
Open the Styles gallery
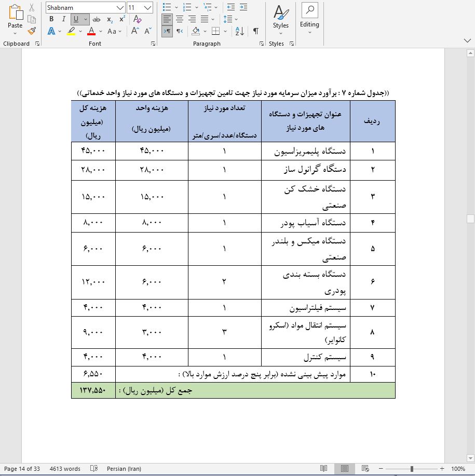[280, 19]
